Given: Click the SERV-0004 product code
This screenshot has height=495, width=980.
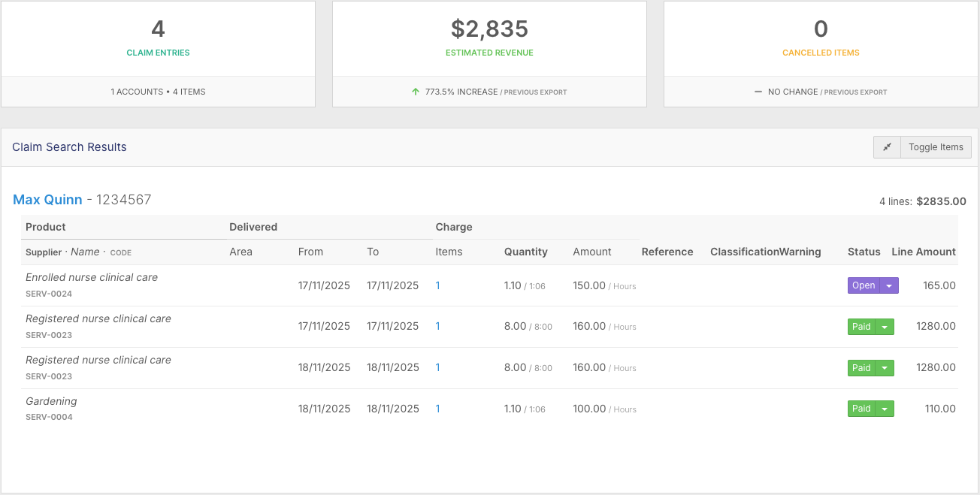Looking at the screenshot, I should pos(49,417).
